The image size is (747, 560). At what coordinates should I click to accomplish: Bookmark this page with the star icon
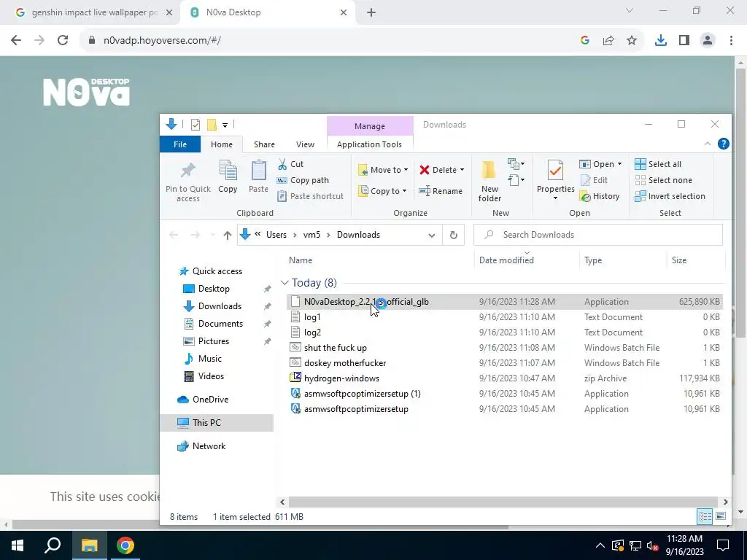632,41
